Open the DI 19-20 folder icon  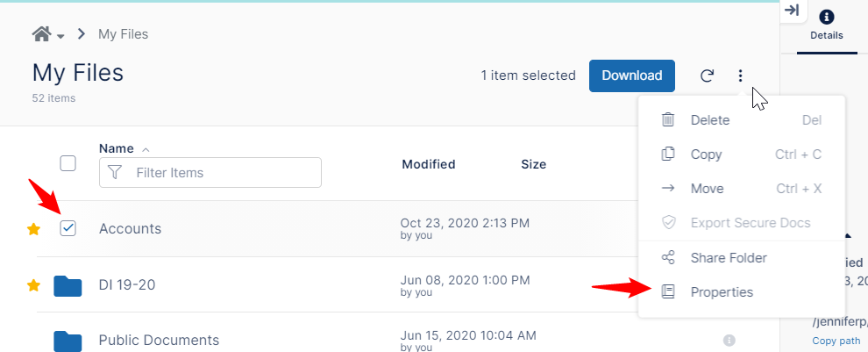pos(68,285)
